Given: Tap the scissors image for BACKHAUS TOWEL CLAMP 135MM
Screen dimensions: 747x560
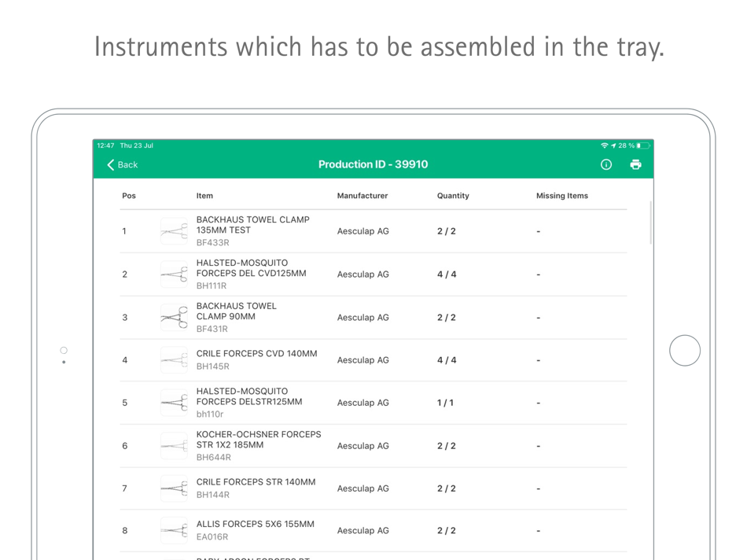Looking at the screenshot, I should [174, 230].
